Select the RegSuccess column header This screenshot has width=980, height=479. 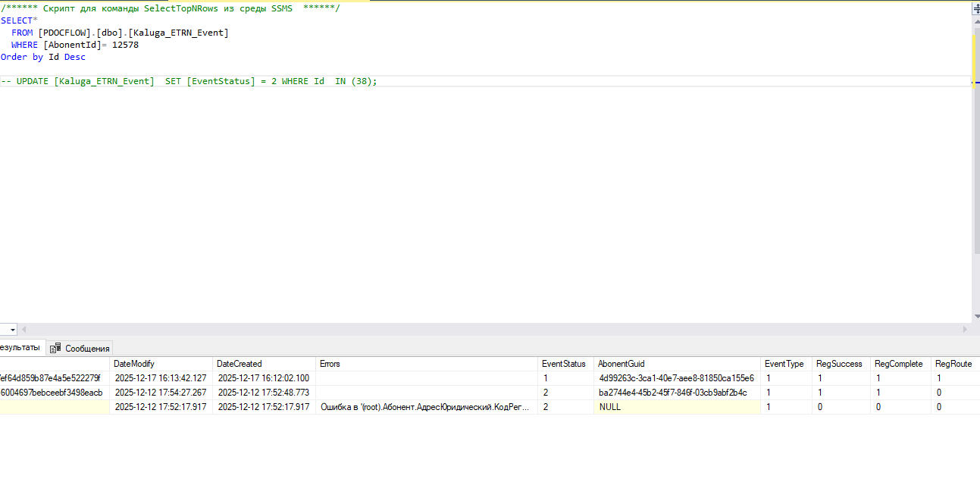click(x=839, y=364)
